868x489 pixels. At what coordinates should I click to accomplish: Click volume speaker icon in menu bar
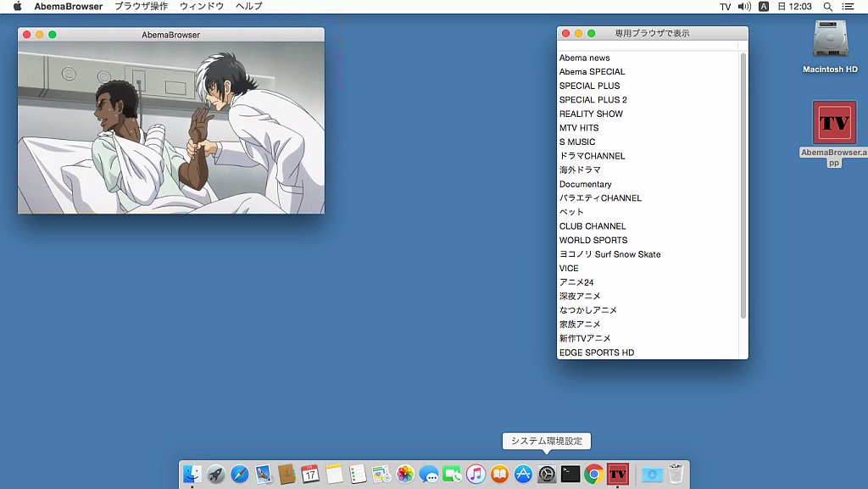744,7
